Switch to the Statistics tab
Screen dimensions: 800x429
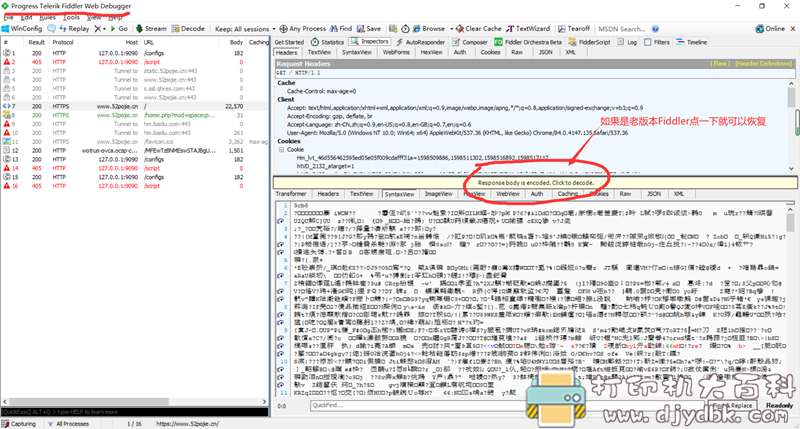tap(328, 42)
